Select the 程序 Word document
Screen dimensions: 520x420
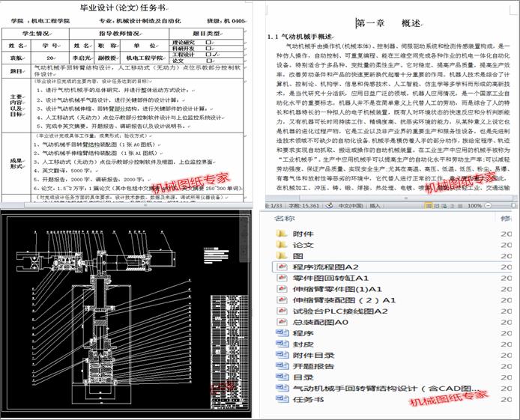tap(294, 333)
